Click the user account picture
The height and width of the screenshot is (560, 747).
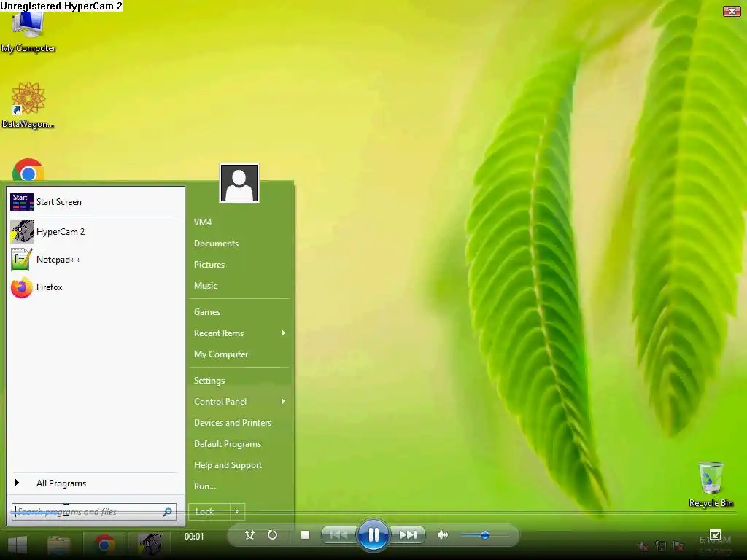click(239, 183)
